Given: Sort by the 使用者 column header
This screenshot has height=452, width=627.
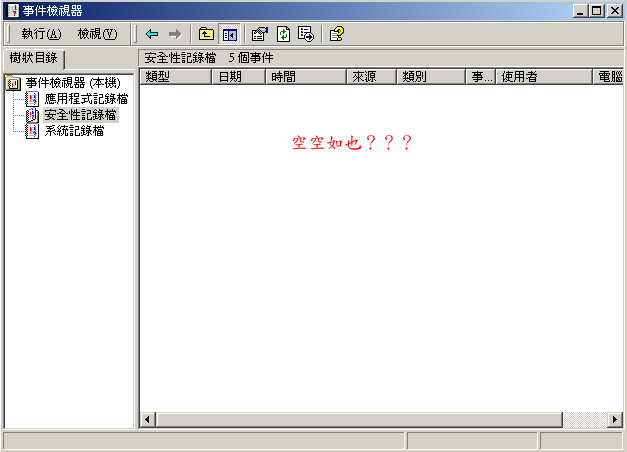Looking at the screenshot, I should pyautogui.click(x=544, y=76).
